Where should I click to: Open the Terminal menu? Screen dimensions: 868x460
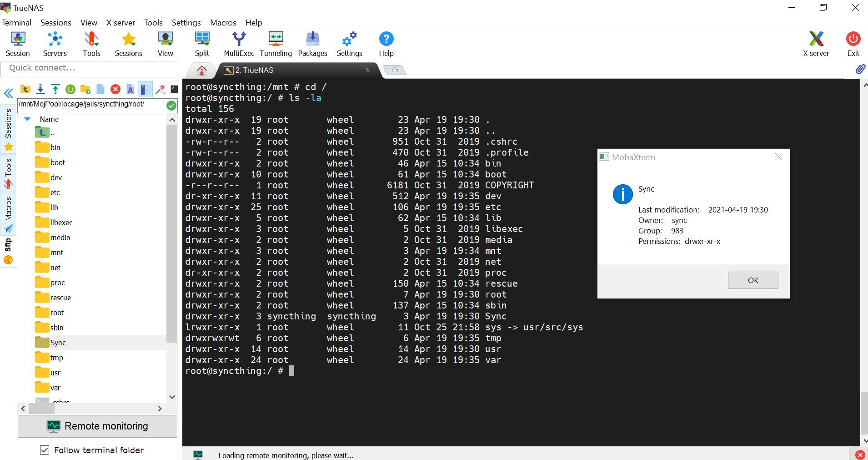pyautogui.click(x=16, y=23)
